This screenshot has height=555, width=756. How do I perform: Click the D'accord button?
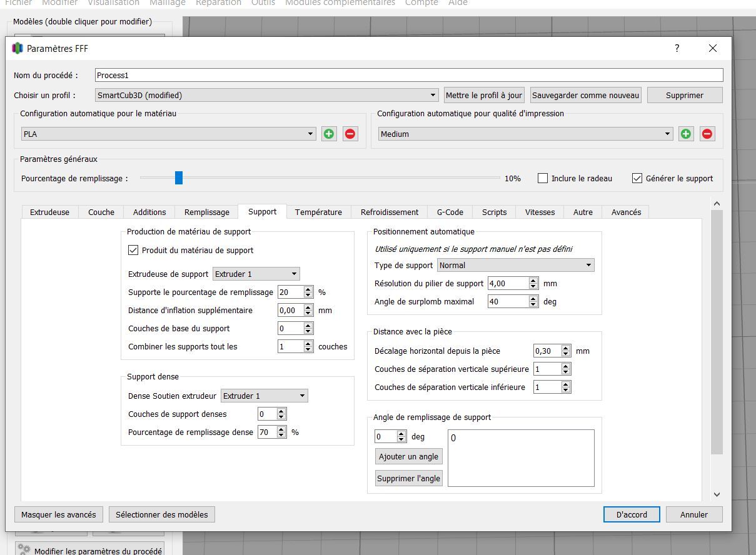click(632, 514)
